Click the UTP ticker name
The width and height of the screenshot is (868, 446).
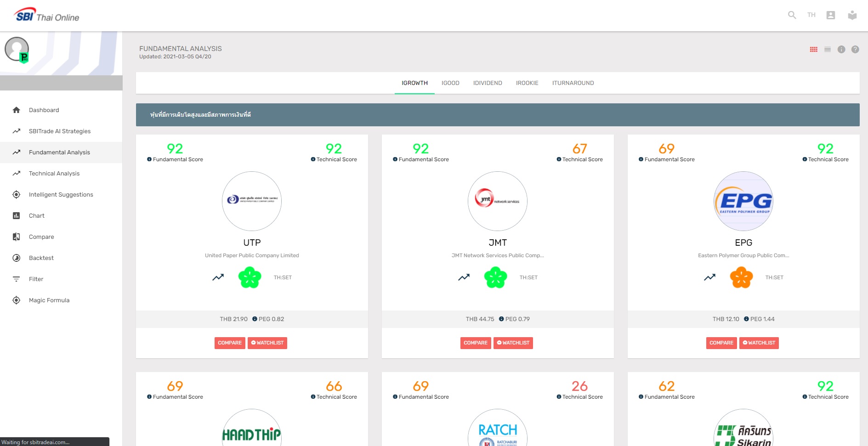point(252,243)
